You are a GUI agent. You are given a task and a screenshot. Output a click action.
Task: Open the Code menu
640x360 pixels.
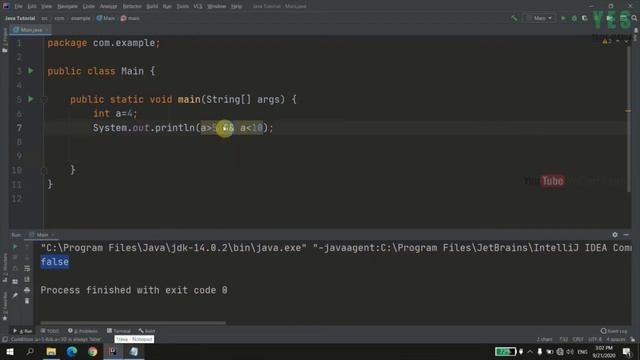click(89, 7)
